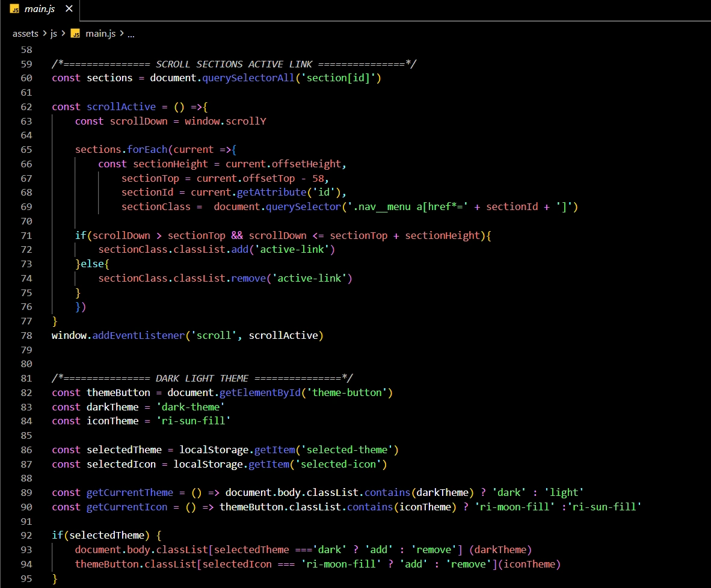Image resolution: width=711 pixels, height=588 pixels.
Task: Click the 'theme-button' string
Action: [x=347, y=393]
